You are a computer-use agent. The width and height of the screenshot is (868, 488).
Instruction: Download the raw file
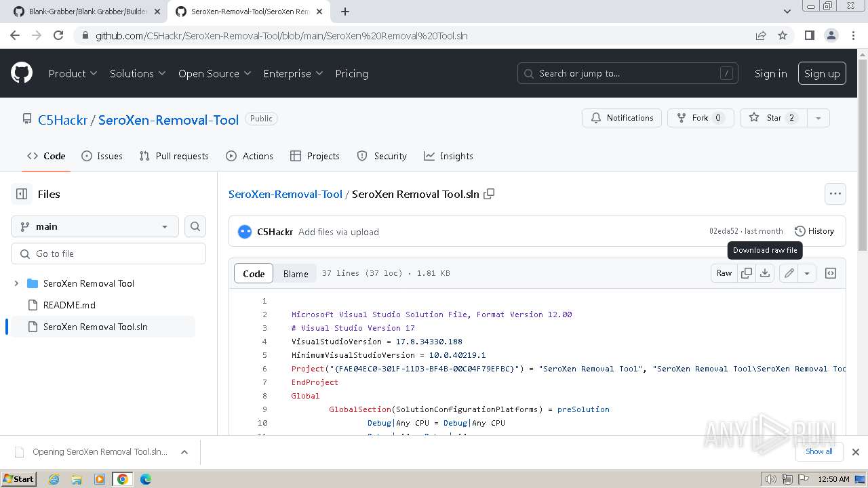tap(765, 273)
